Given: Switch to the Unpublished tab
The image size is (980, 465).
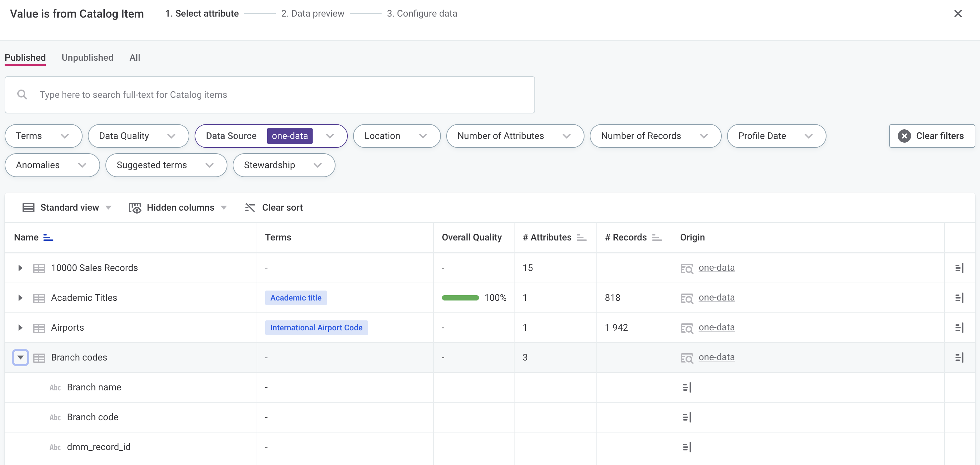Looking at the screenshot, I should point(87,57).
